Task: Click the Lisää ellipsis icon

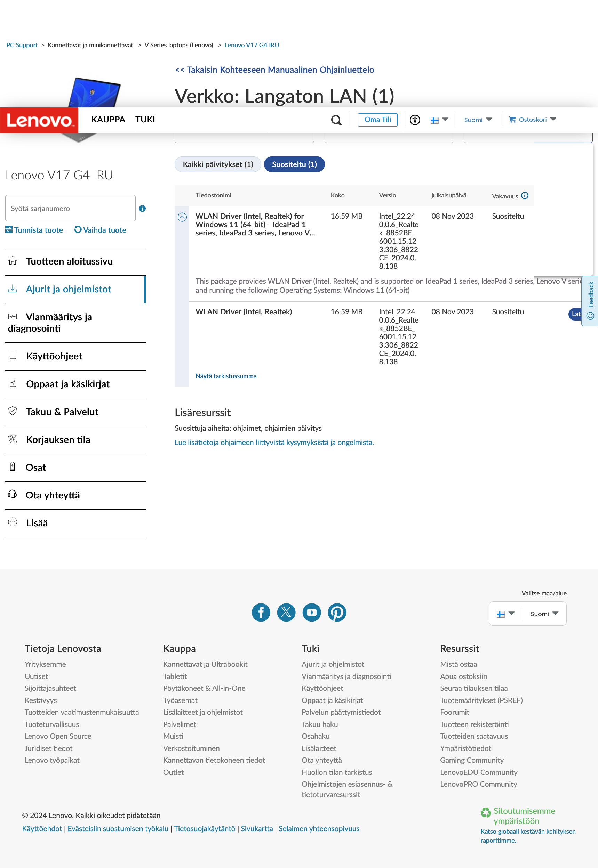Action: 13,522
